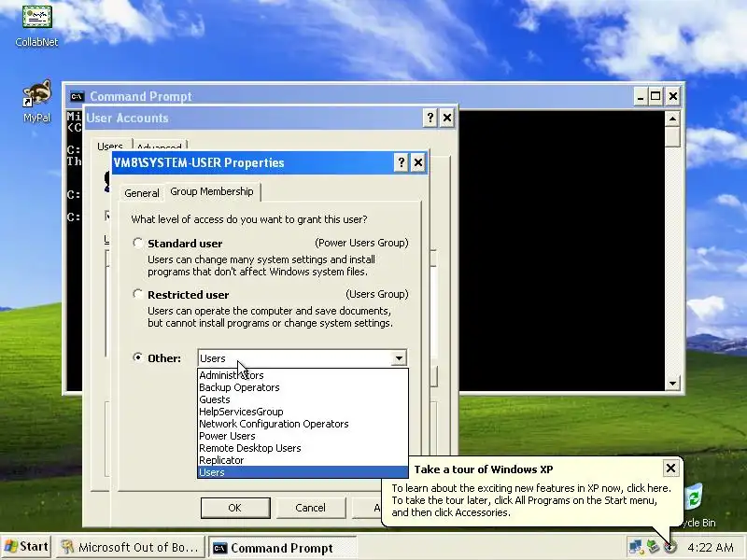The height and width of the screenshot is (560, 747).
Task: Click the Windows XP tour tray icon
Action: [669, 547]
